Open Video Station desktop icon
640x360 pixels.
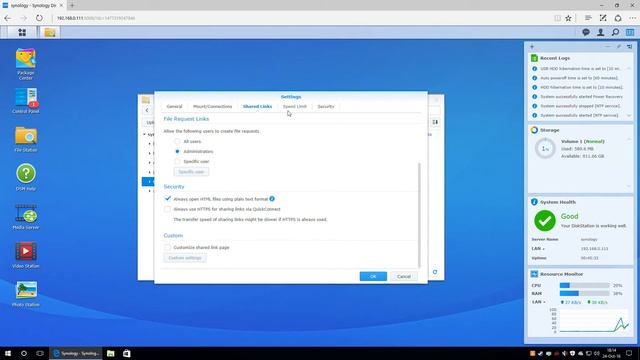tap(26, 255)
